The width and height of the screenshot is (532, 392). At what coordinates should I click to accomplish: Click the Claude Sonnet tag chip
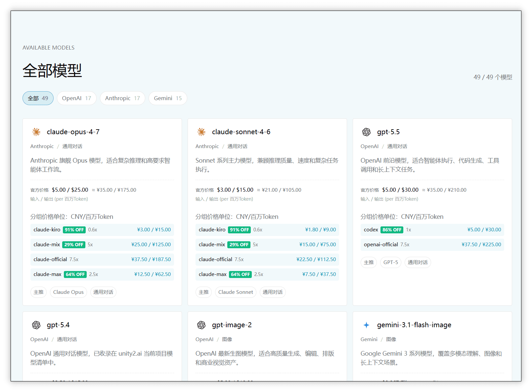236,292
